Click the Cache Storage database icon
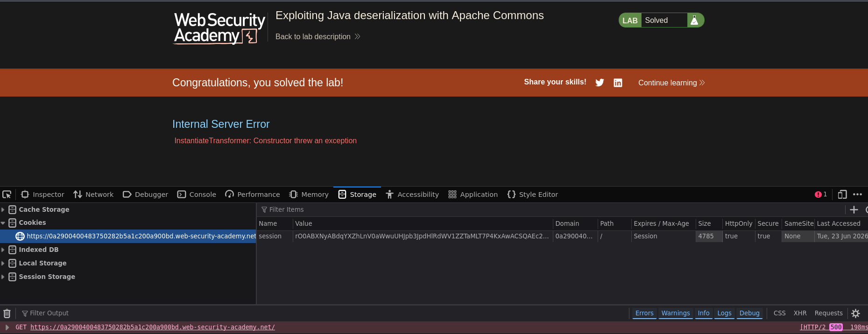Viewport: 868px width, 334px height. tap(13, 210)
